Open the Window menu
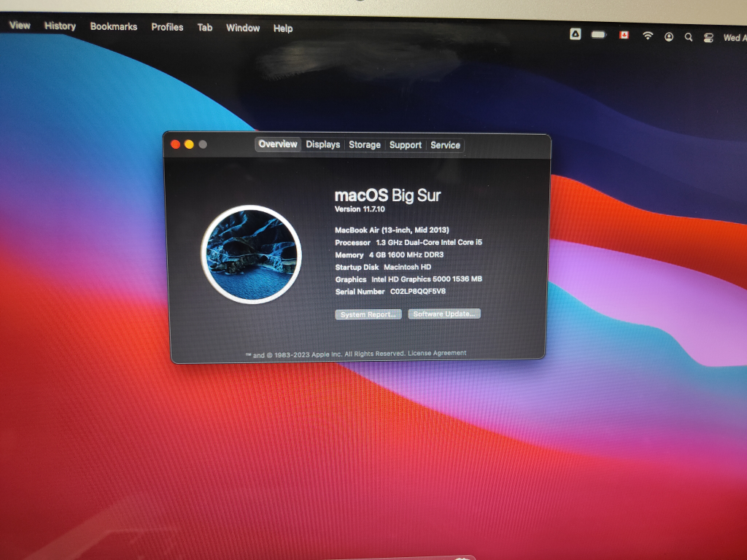This screenshot has height=560, width=747. tap(242, 28)
